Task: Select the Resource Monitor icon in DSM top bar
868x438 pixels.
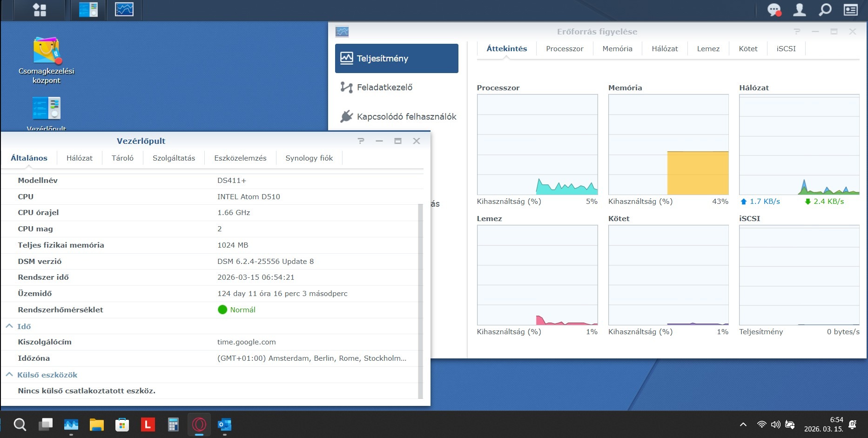Action: coord(124,10)
